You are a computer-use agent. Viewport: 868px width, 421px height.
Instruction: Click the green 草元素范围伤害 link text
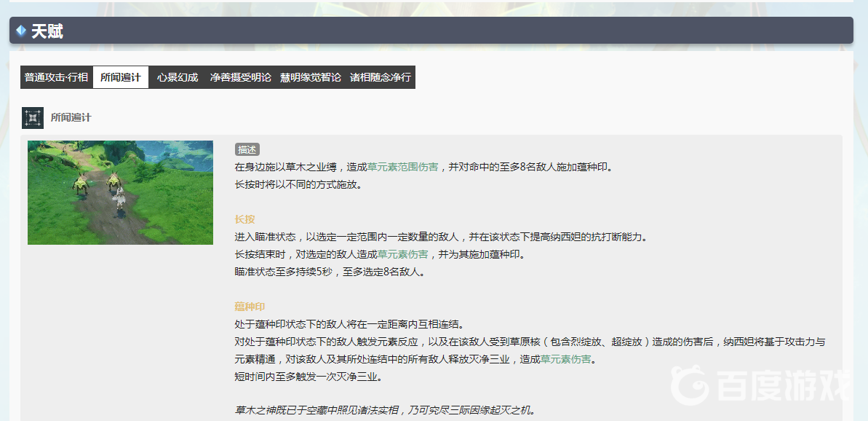point(403,167)
